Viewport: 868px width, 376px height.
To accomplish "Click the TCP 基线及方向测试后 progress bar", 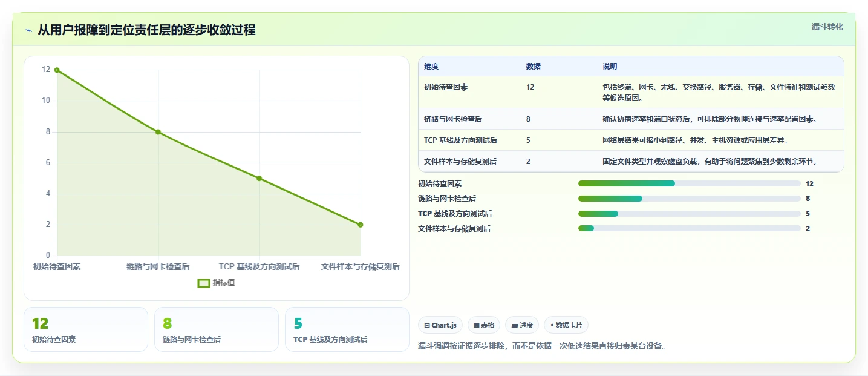I will [x=690, y=214].
